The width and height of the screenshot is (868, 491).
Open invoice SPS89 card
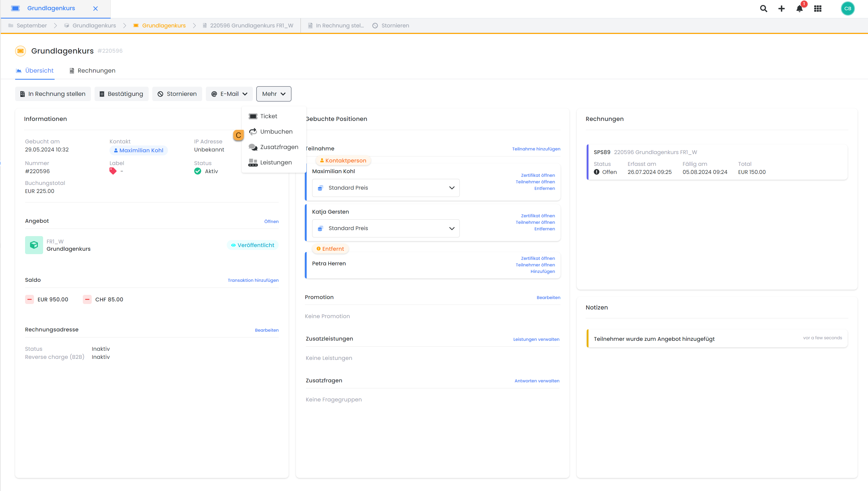tap(716, 162)
